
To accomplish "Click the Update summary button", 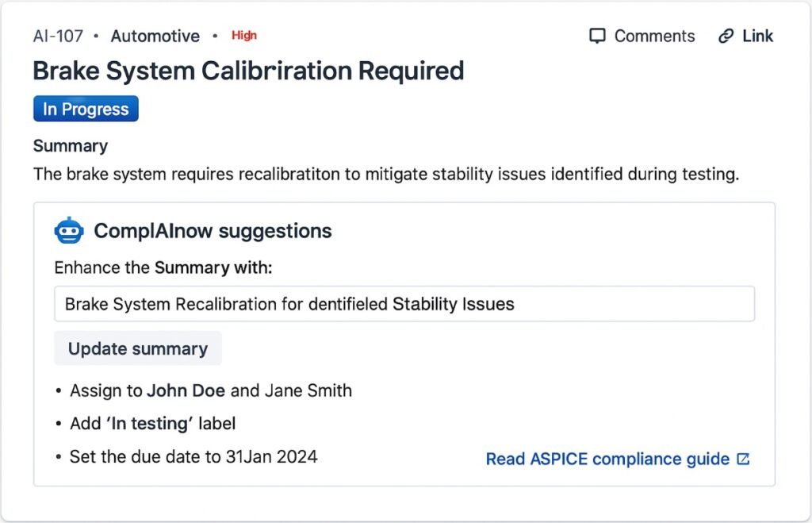I will click(137, 348).
